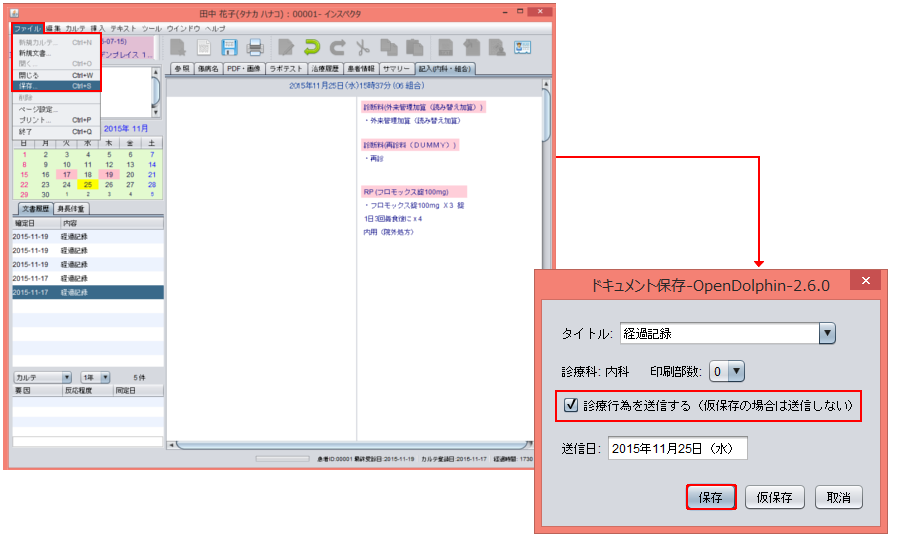The image size is (900, 540).
Task: Switch to the 患者情報 tab
Action: click(x=361, y=68)
